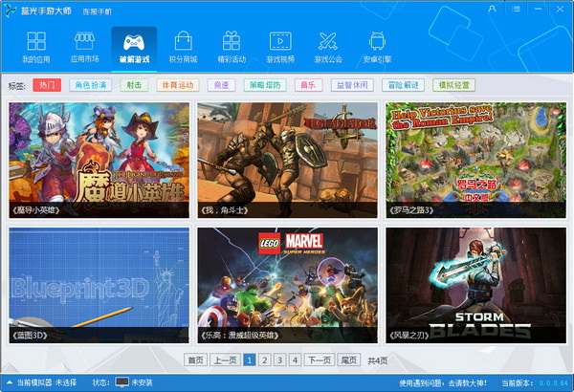Filter by 策略塔防 tag
Viewport: 574px width, 392px height.
pyautogui.click(x=265, y=85)
